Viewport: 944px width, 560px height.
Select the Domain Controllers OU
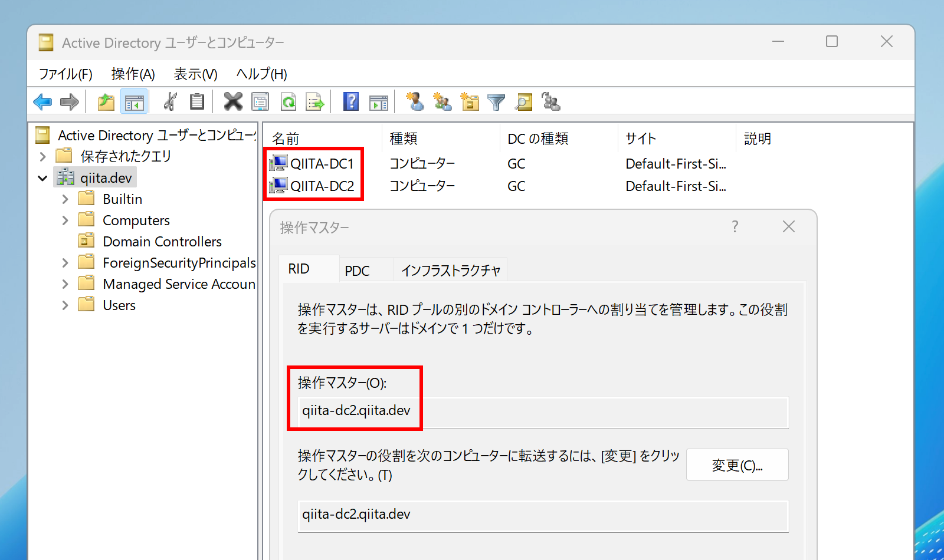click(162, 242)
